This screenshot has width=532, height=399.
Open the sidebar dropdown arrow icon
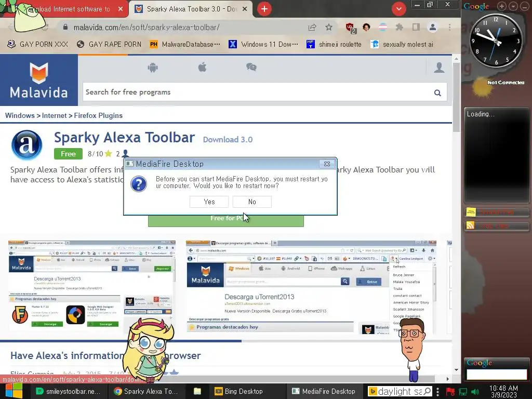point(513,6)
